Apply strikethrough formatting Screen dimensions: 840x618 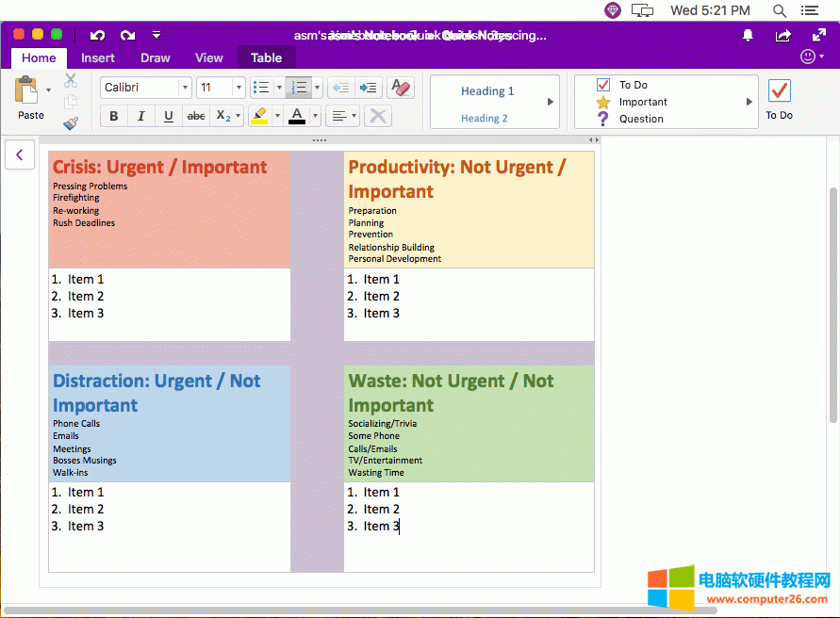[195, 116]
